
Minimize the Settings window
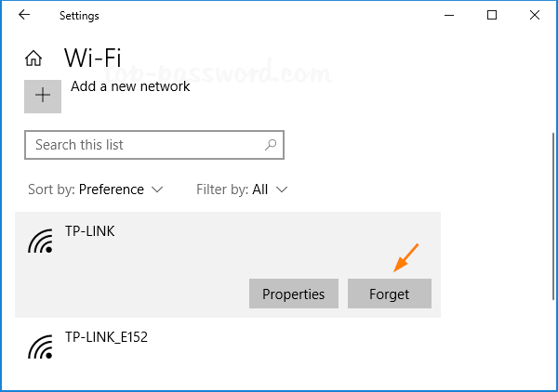(x=450, y=15)
